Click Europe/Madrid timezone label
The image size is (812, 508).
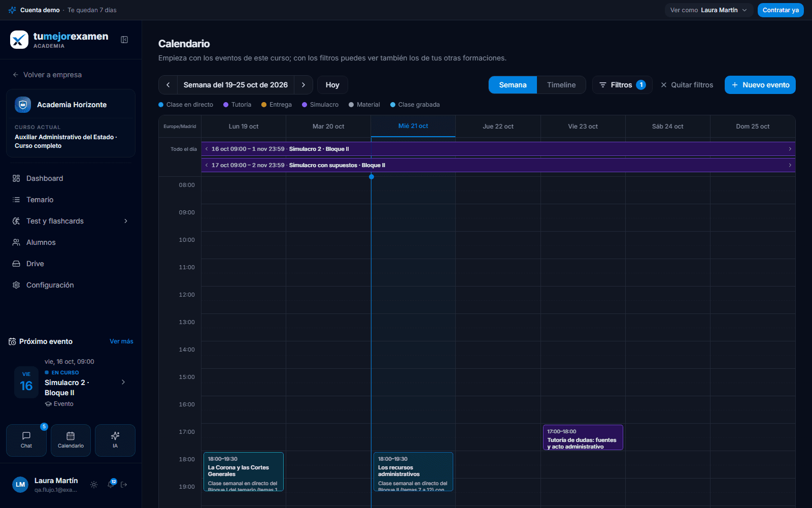(x=180, y=126)
